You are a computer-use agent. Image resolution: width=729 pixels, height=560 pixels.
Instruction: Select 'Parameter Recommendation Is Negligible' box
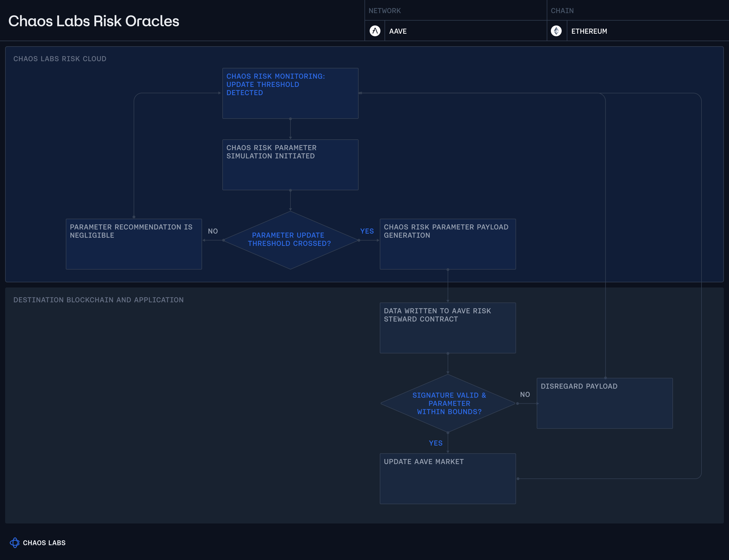pyautogui.click(x=134, y=244)
